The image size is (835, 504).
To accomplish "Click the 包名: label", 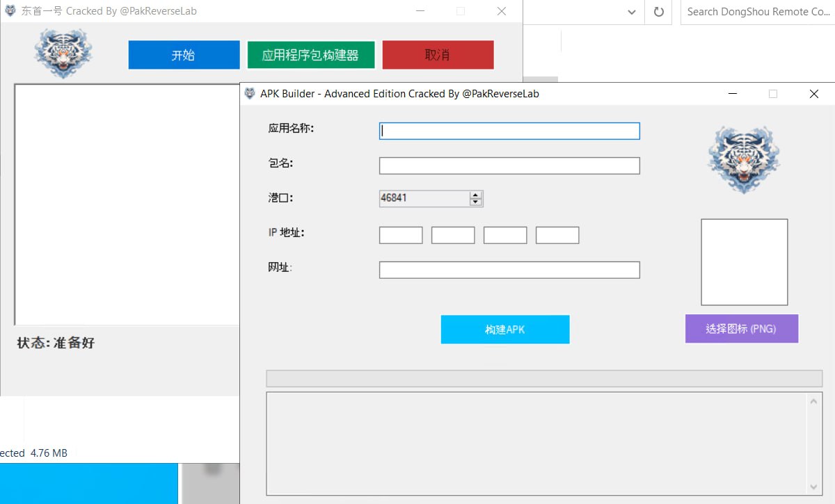I will tap(280, 163).
